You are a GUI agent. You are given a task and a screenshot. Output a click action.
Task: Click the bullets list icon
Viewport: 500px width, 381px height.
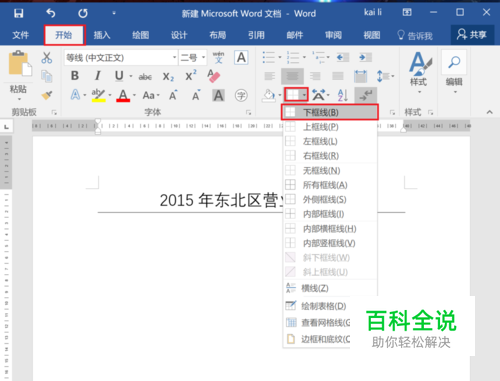point(269,57)
